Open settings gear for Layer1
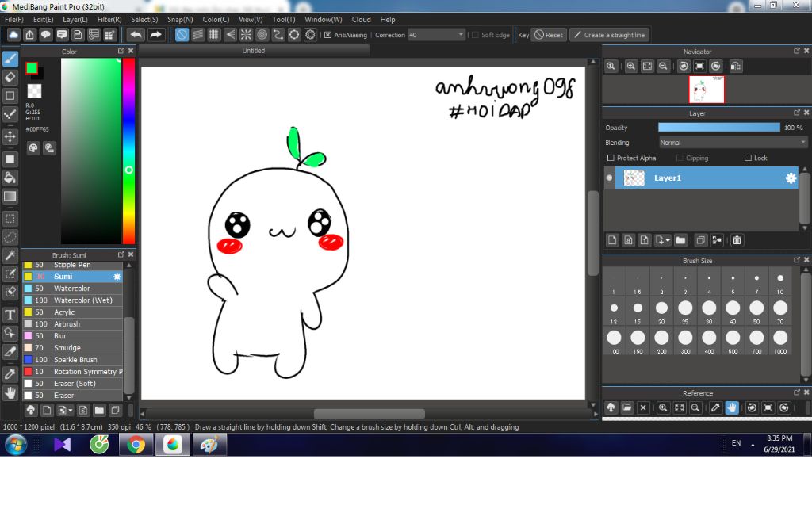The width and height of the screenshot is (812, 524). (x=791, y=178)
